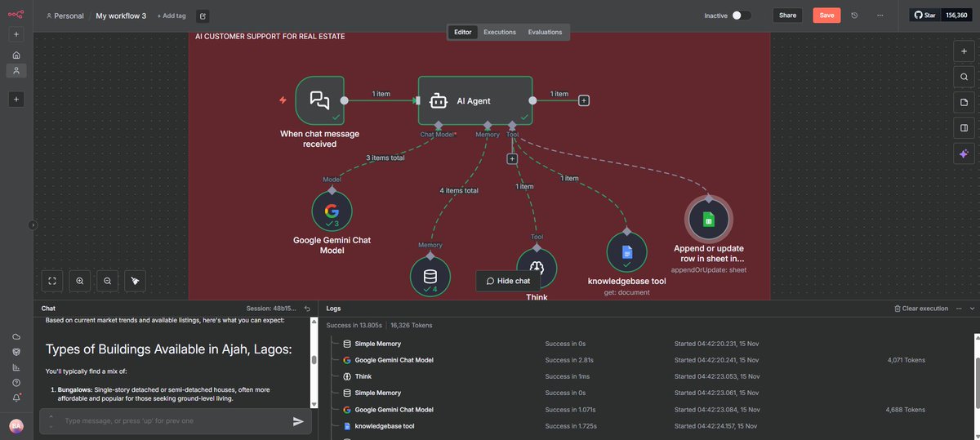Click the Add tag link
Screen dimensions: 980x440
tap(170, 16)
